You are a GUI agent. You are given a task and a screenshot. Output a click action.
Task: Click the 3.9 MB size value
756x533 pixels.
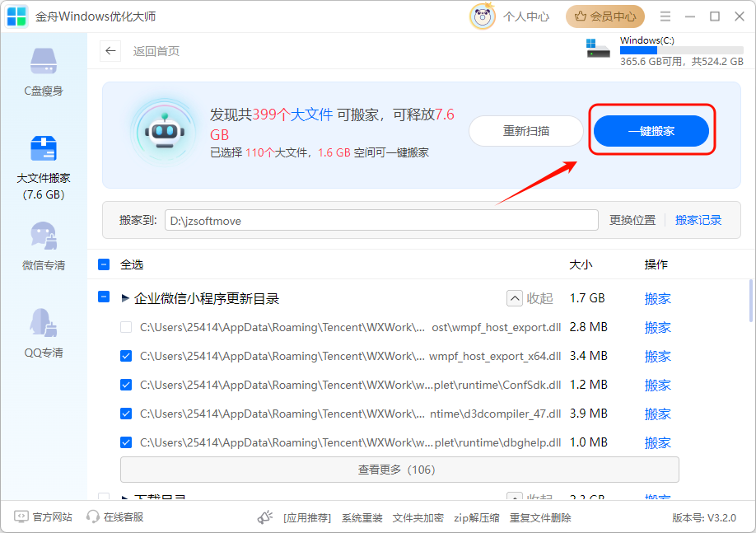coord(589,414)
